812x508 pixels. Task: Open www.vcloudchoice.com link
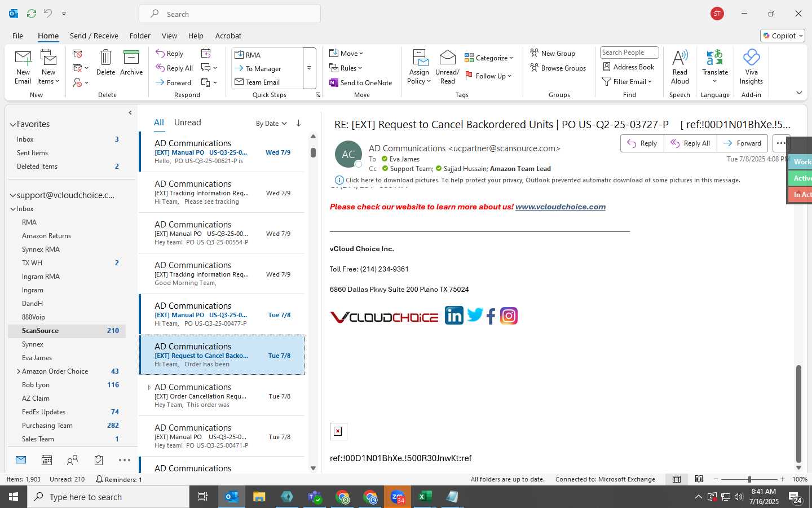click(561, 207)
